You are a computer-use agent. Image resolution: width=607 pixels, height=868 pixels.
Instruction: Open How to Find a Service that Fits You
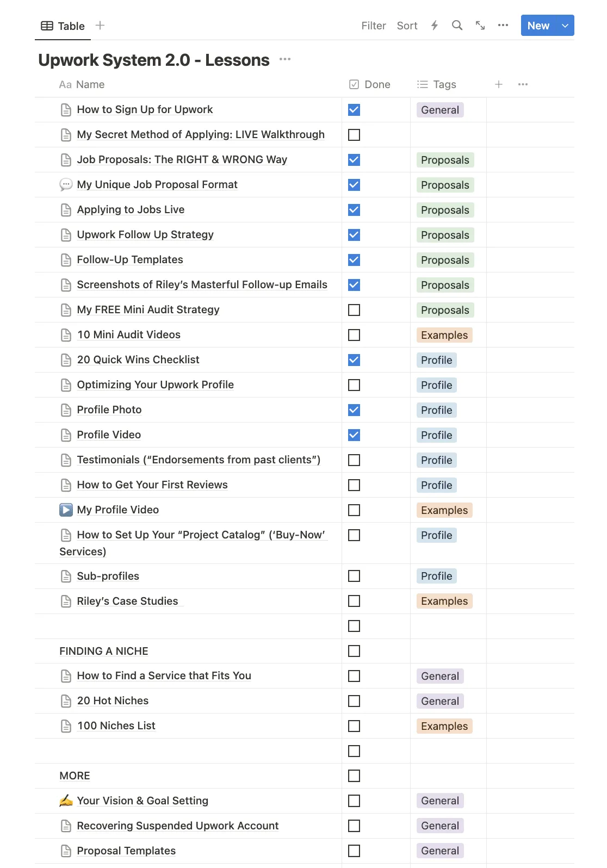click(x=164, y=676)
